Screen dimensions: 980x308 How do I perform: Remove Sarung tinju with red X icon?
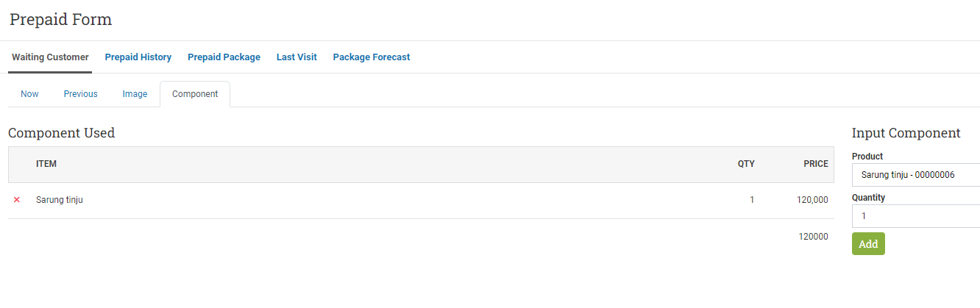tap(17, 200)
